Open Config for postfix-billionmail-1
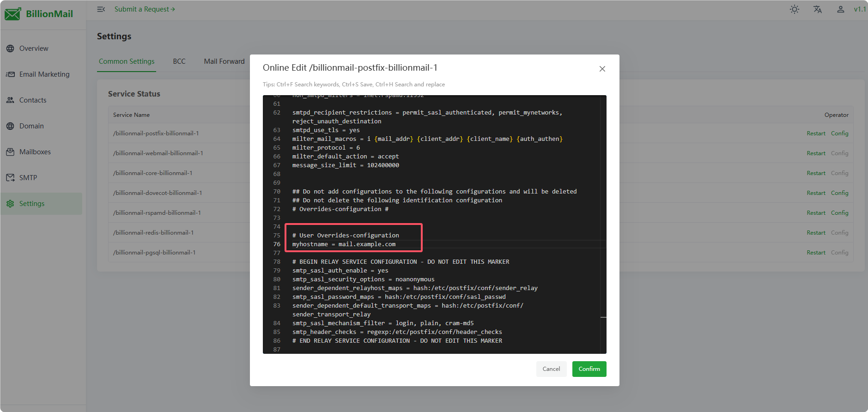This screenshot has width=868, height=412. coord(839,133)
